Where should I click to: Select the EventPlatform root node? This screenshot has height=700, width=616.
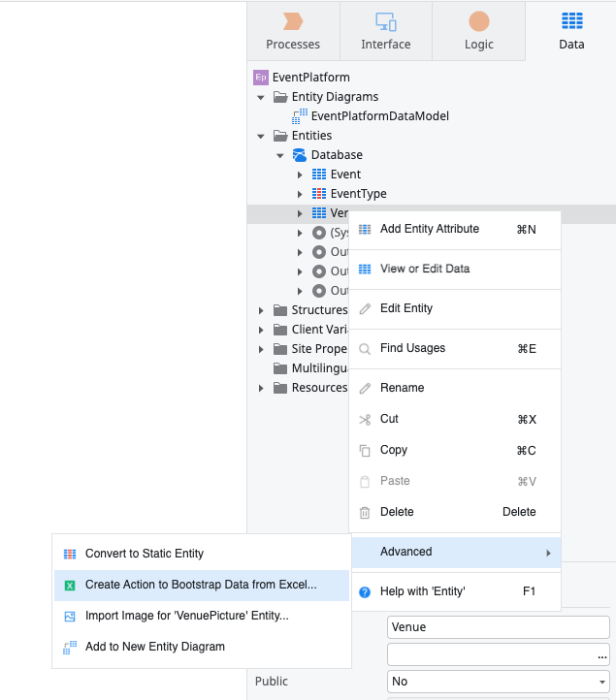[x=310, y=78]
